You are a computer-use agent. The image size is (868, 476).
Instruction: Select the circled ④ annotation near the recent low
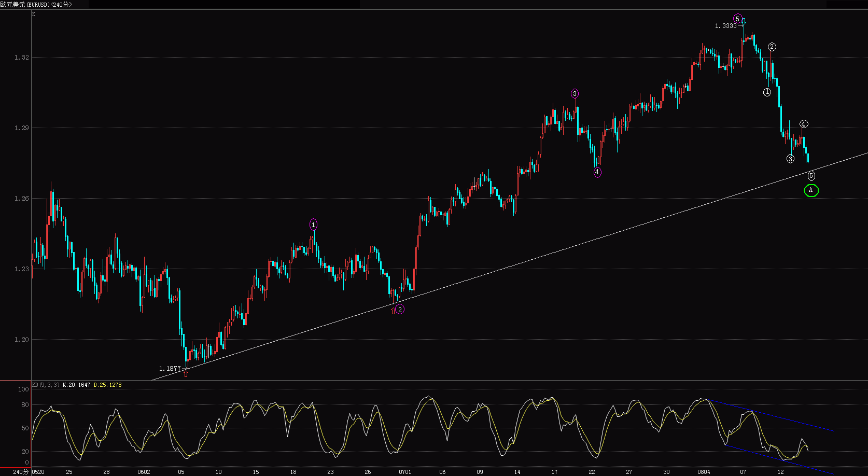803,124
